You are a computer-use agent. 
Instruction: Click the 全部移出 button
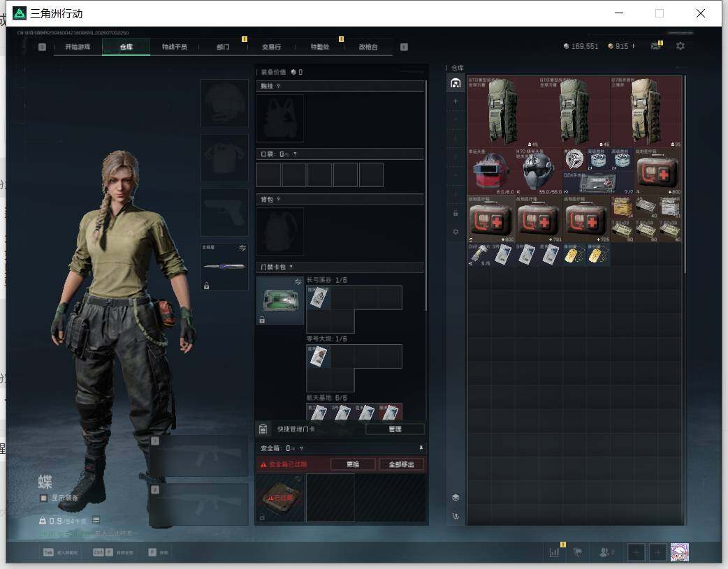(x=401, y=464)
